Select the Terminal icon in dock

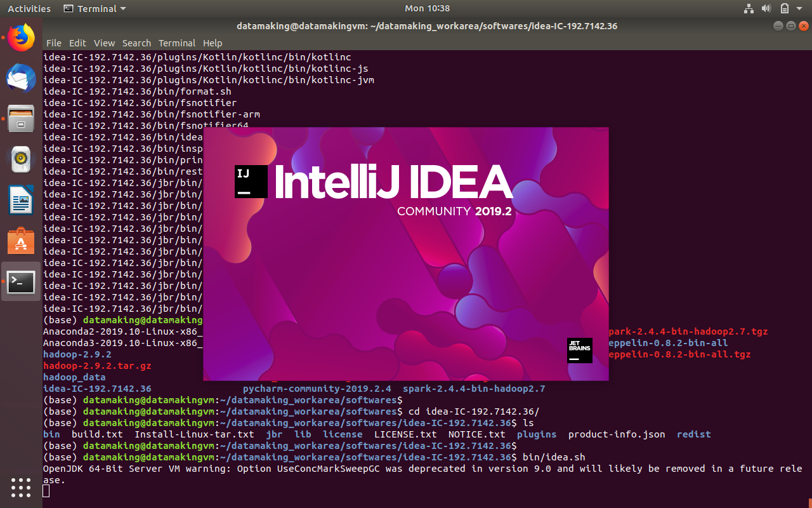point(21,281)
